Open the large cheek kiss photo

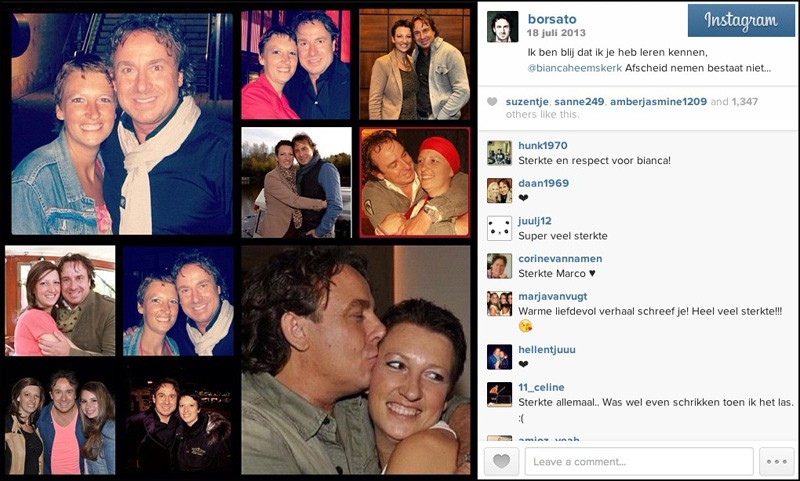[356, 360]
